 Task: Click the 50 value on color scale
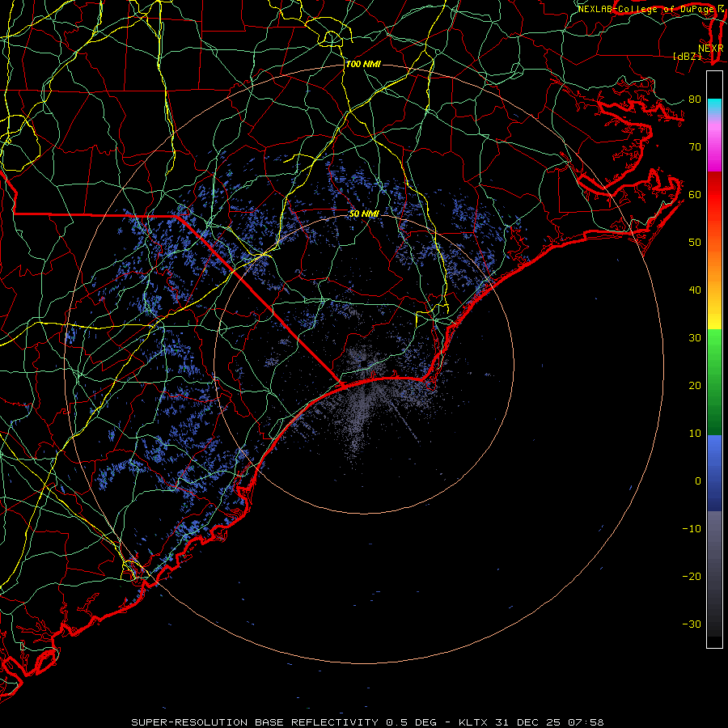pos(695,243)
